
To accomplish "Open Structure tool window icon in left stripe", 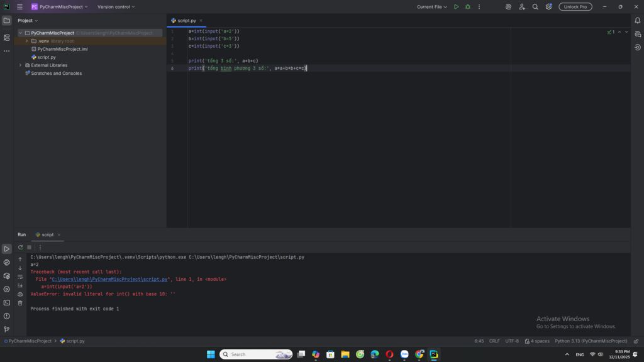I will [x=6, y=37].
